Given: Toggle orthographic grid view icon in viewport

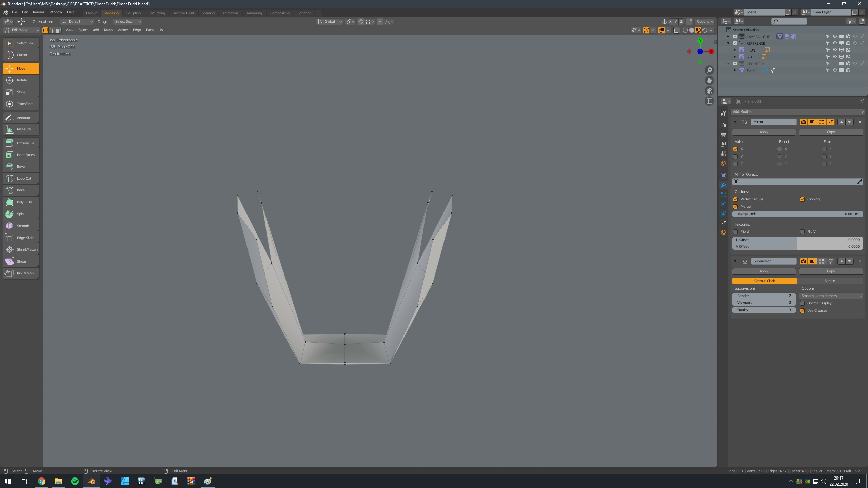Looking at the screenshot, I should click(709, 101).
